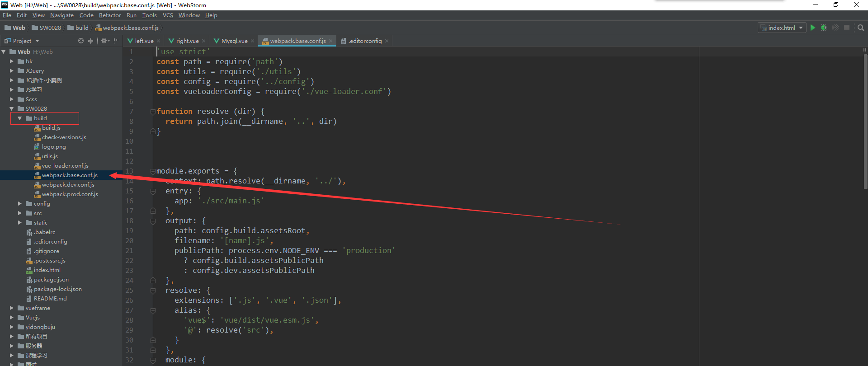Image resolution: width=868 pixels, height=366 pixels.
Task: Fold the entry block at line 15
Action: coord(153,191)
